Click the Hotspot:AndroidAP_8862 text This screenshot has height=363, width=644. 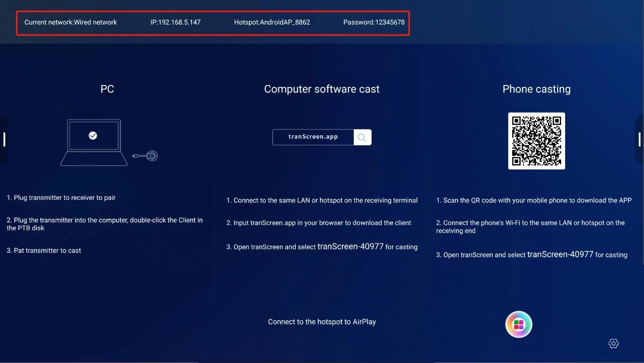tap(272, 22)
